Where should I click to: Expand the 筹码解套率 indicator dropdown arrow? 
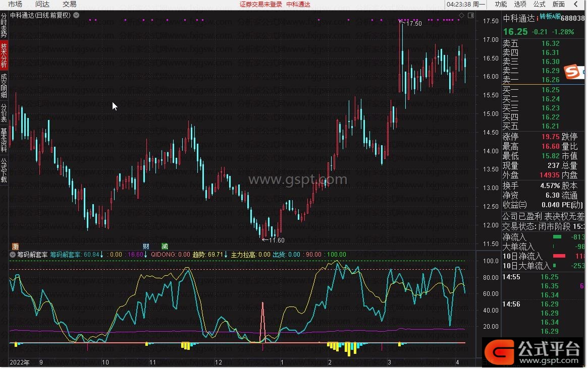(13, 255)
